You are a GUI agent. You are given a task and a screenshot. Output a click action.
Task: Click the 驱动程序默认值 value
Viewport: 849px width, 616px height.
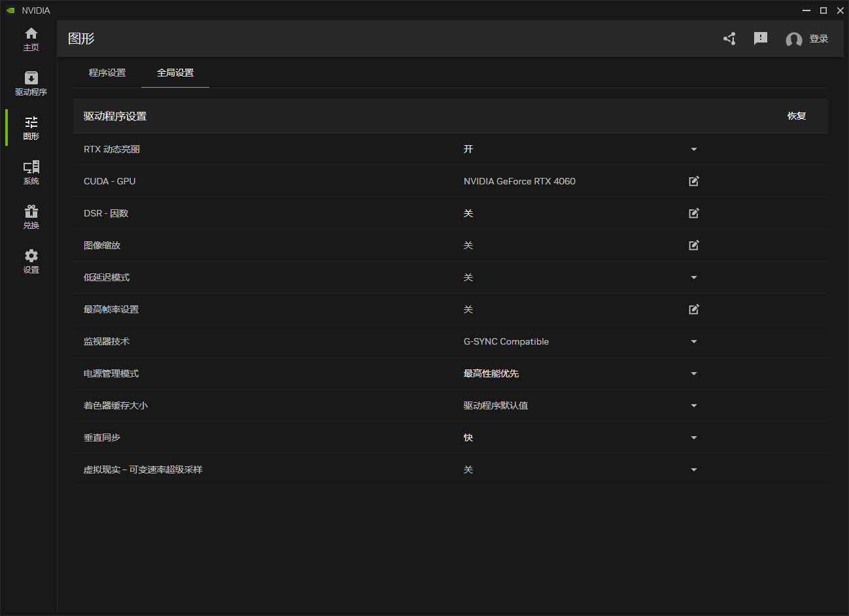click(496, 405)
